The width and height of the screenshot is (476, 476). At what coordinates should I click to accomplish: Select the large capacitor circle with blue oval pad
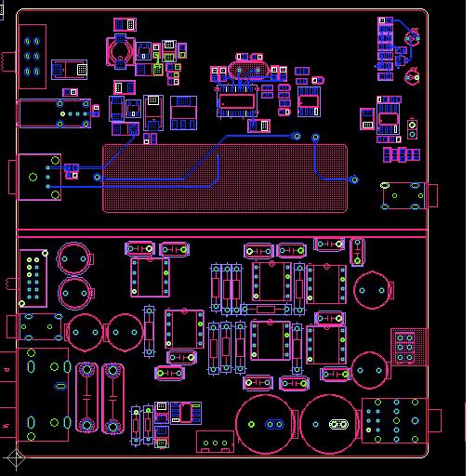(x=265, y=424)
